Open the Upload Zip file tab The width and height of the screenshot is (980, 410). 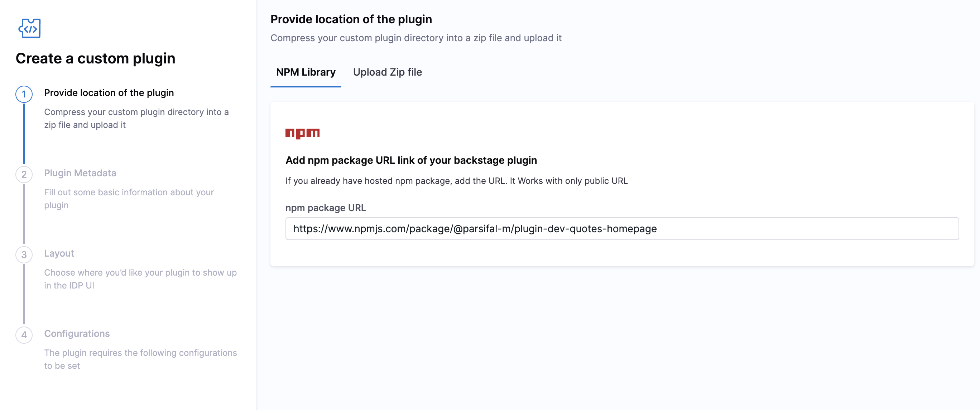[387, 72]
